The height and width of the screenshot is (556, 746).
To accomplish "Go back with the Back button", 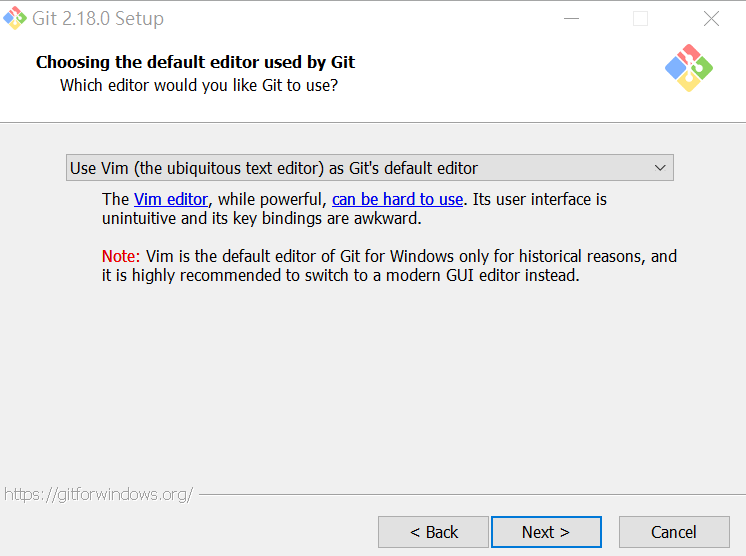I will pyautogui.click(x=433, y=532).
